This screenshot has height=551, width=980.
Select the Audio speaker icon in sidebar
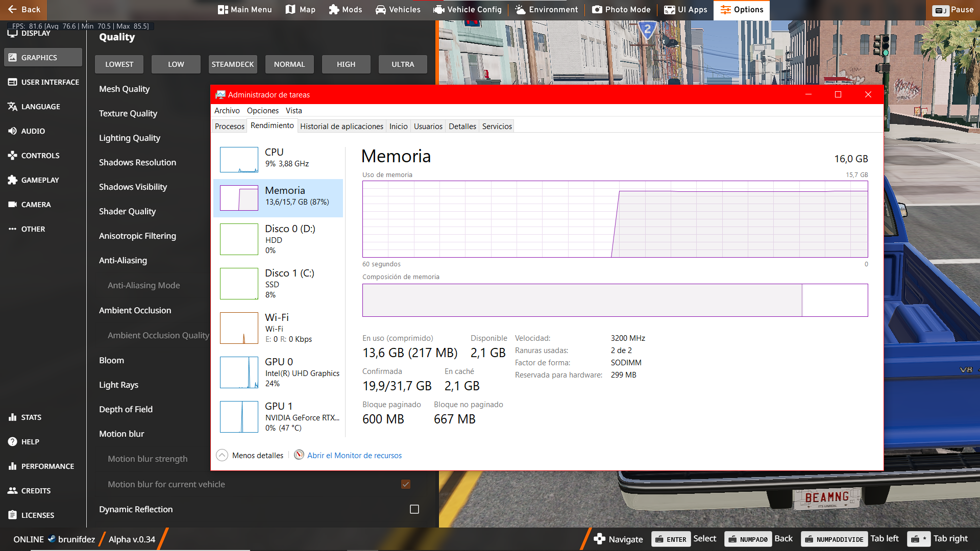pos(13,131)
